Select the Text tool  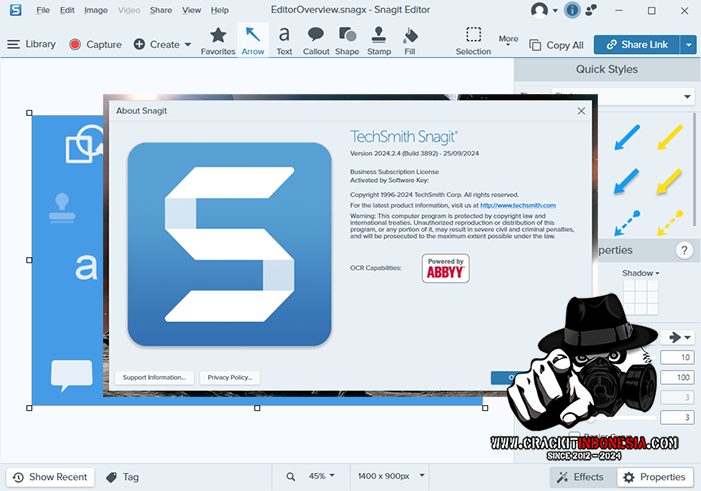(x=285, y=39)
